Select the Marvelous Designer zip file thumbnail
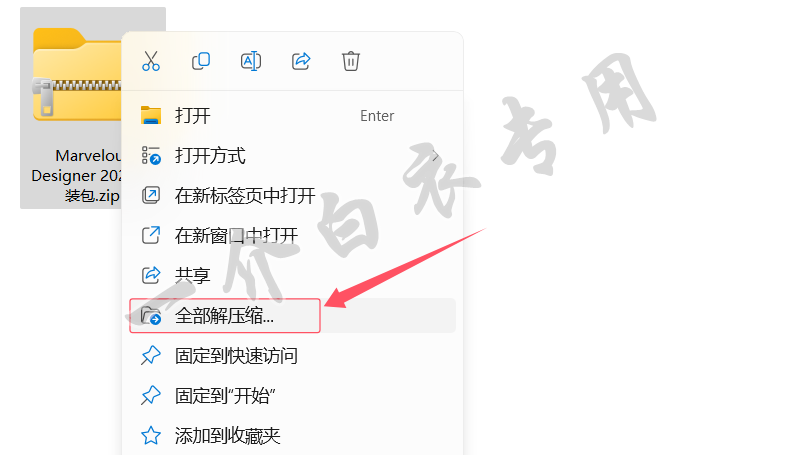791x455 pixels. (x=77, y=75)
